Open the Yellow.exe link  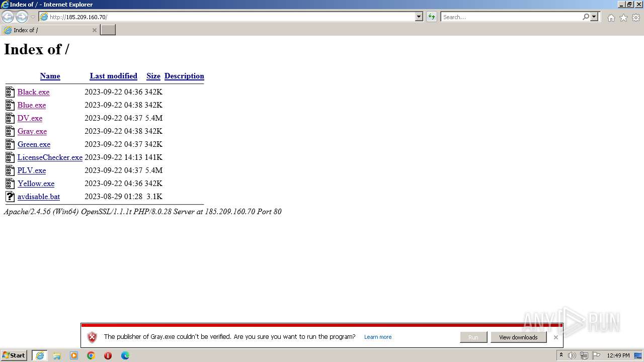pos(36,184)
